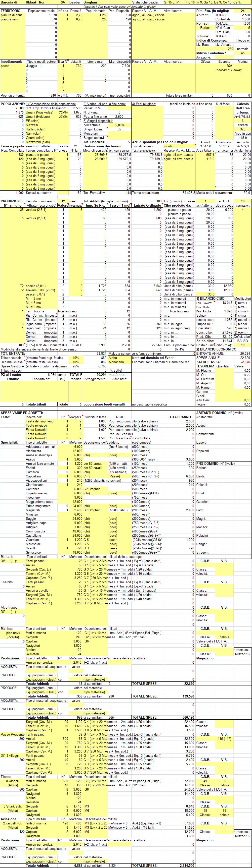
Task: Select the 'Milizia Contadina?' cell
Action: point(211,53)
